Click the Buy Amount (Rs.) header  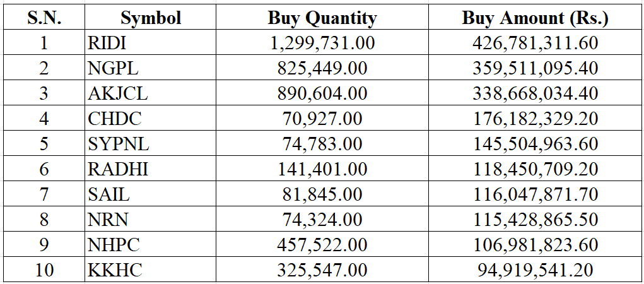(x=535, y=18)
